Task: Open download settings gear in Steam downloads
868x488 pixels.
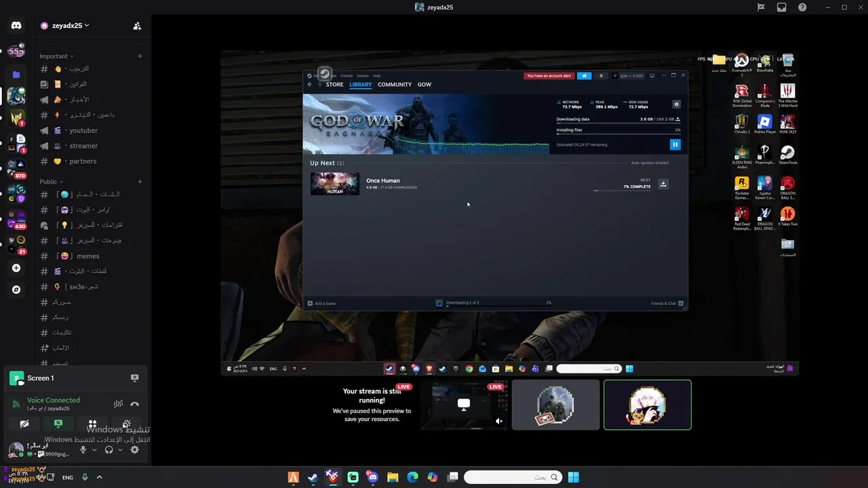Action: (x=676, y=104)
